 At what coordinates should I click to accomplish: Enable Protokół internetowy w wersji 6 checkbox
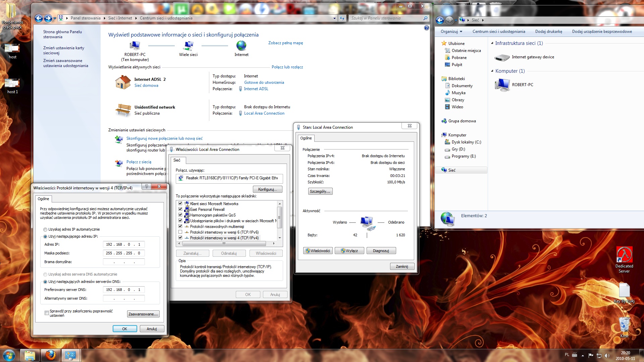point(180,232)
